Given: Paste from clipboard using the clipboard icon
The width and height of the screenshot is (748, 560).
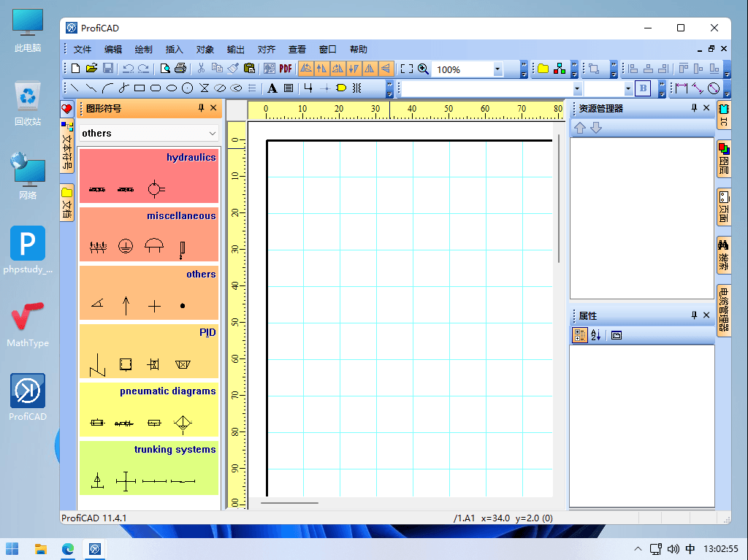Looking at the screenshot, I should [x=249, y=69].
